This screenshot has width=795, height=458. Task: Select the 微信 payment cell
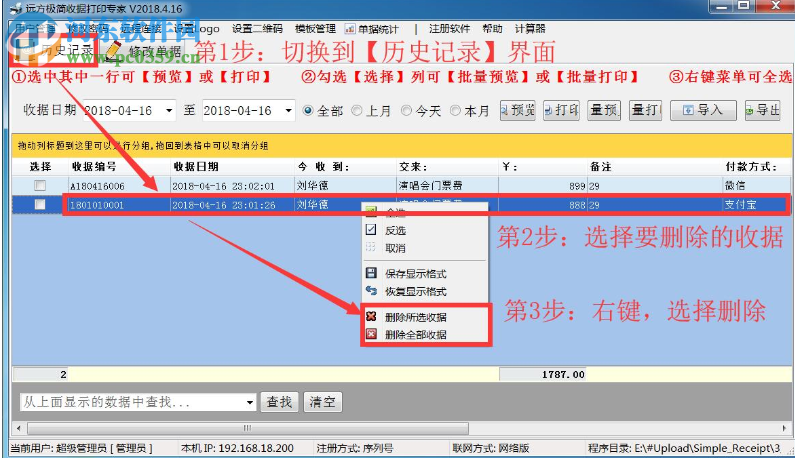tap(756, 186)
